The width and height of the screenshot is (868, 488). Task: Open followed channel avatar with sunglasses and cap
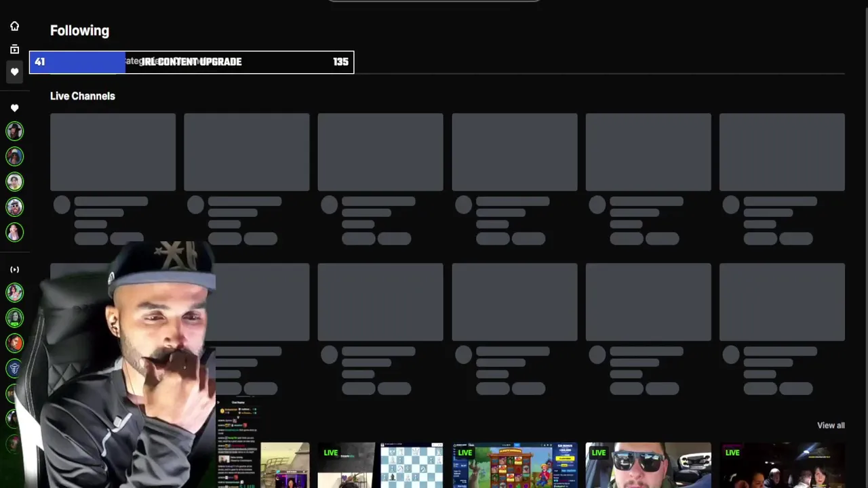(14, 207)
